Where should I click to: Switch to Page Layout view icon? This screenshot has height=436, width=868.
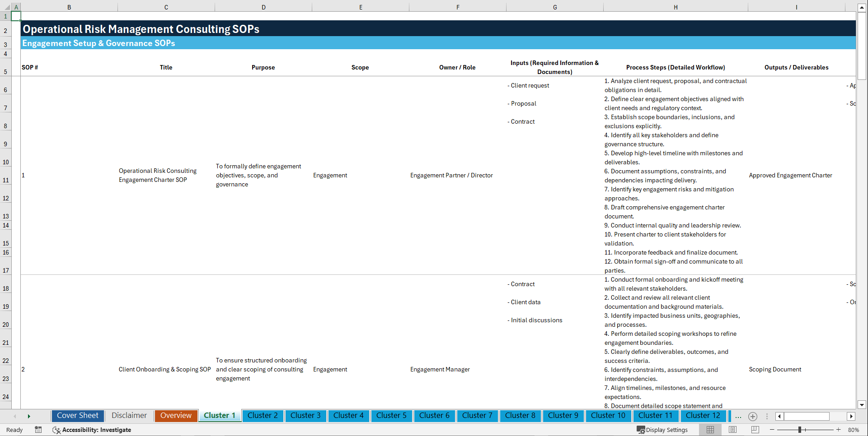(x=732, y=430)
